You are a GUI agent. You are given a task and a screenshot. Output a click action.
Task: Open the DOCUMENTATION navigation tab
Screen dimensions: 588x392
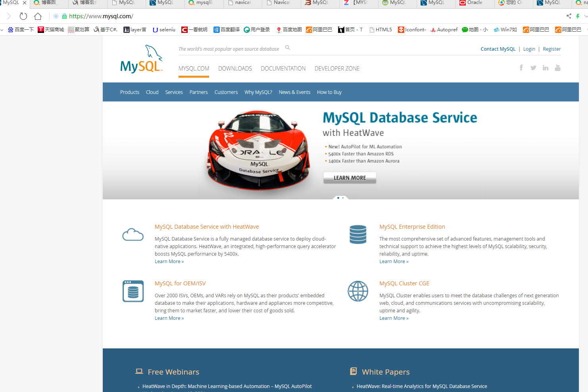(x=283, y=69)
